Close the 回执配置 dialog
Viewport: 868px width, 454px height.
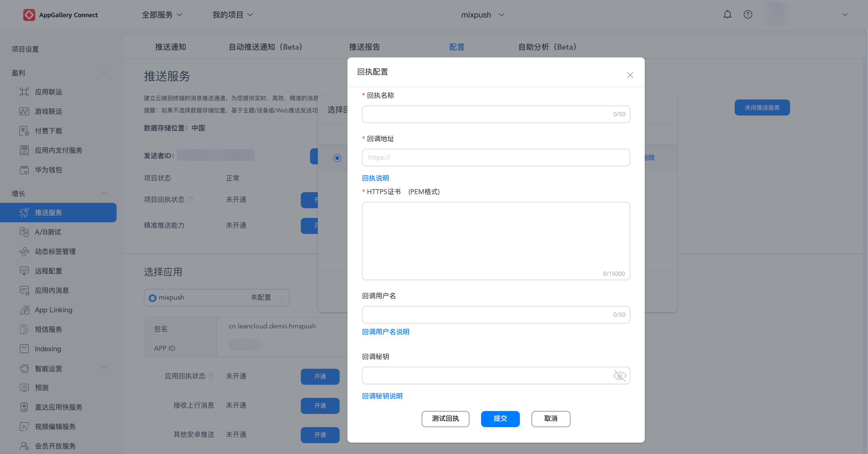(630, 75)
